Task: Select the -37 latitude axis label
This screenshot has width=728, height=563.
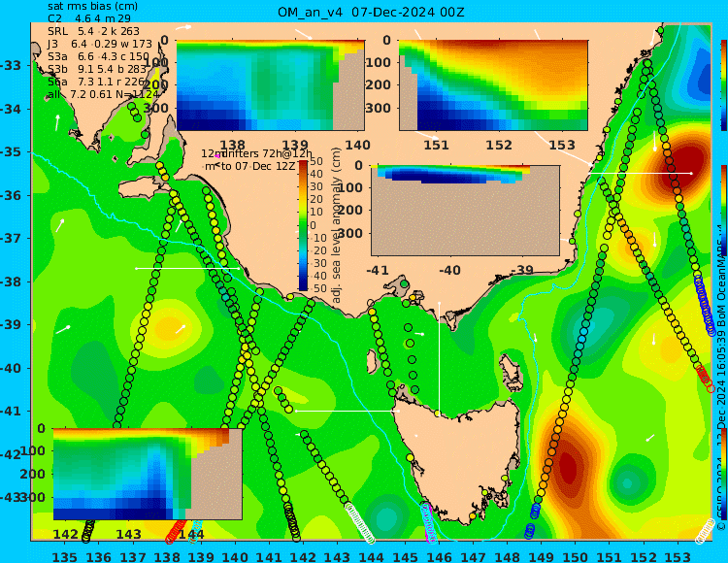Action: 10,238
